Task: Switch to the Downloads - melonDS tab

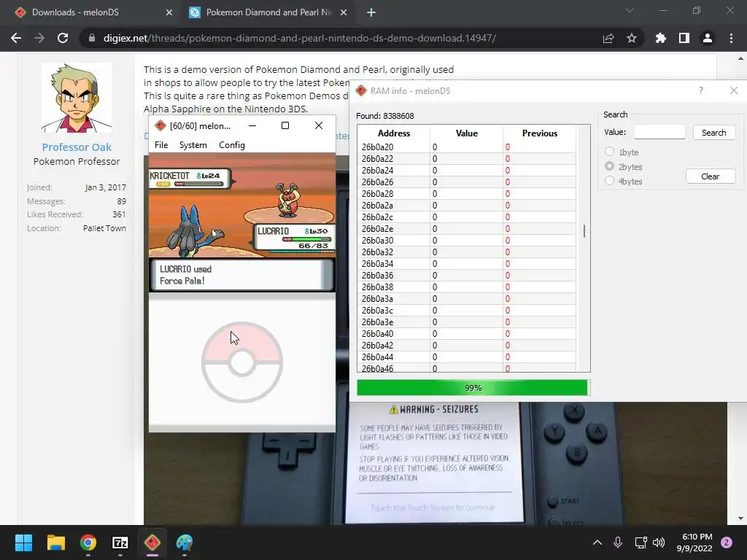Action: tap(92, 12)
